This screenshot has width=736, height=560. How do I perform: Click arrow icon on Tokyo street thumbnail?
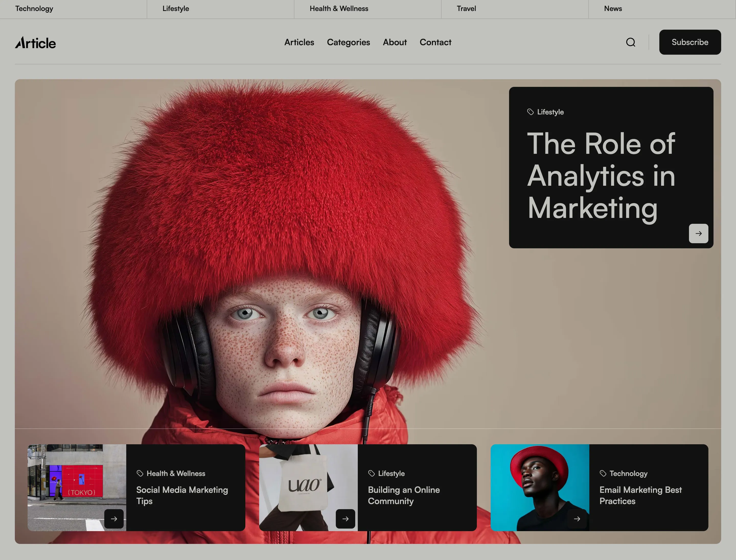pyautogui.click(x=114, y=519)
